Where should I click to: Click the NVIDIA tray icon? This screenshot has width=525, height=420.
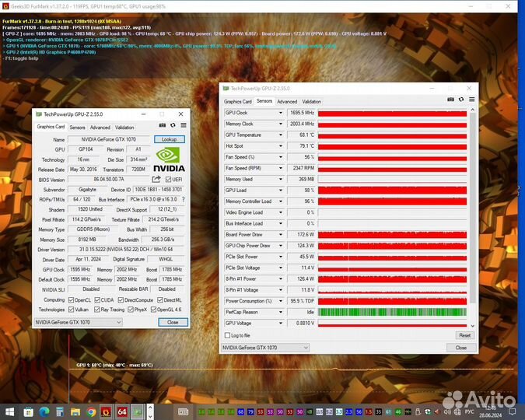(310, 411)
